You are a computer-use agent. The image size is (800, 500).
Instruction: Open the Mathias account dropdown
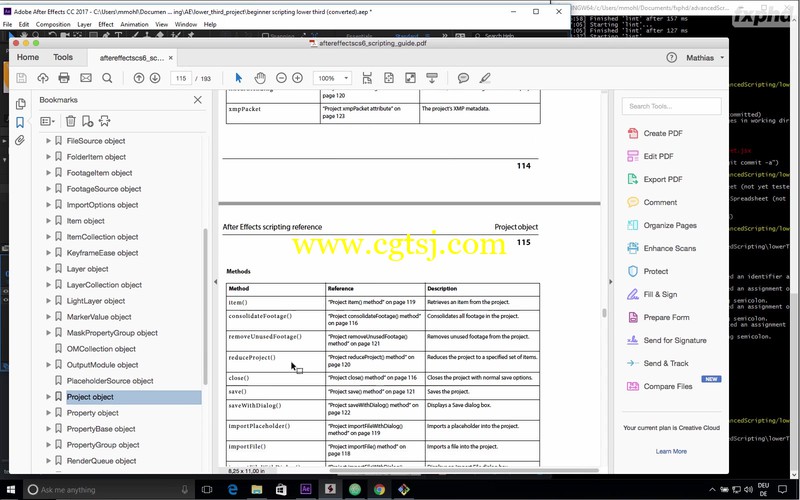click(x=705, y=58)
